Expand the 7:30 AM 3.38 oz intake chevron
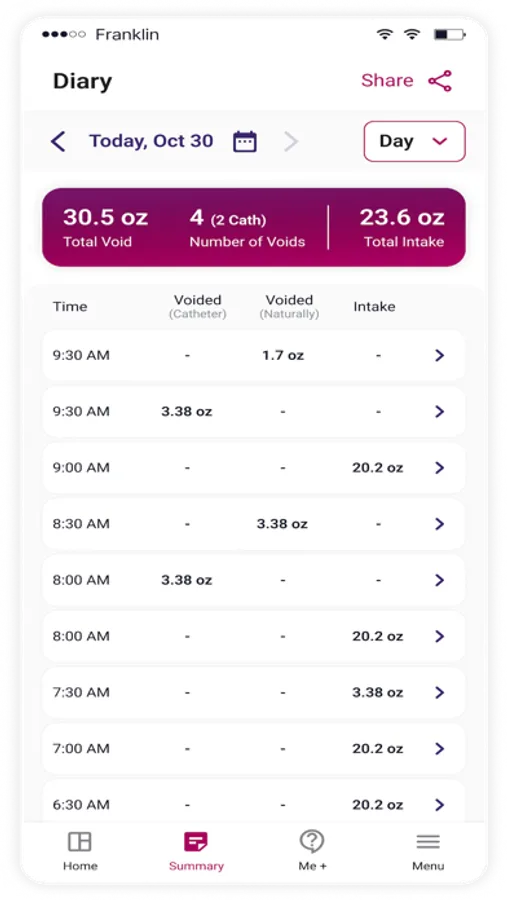This screenshot has width=507, height=900. point(440,692)
